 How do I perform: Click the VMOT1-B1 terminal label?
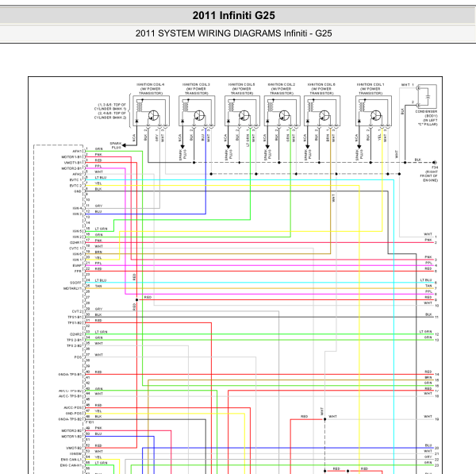click(72, 163)
